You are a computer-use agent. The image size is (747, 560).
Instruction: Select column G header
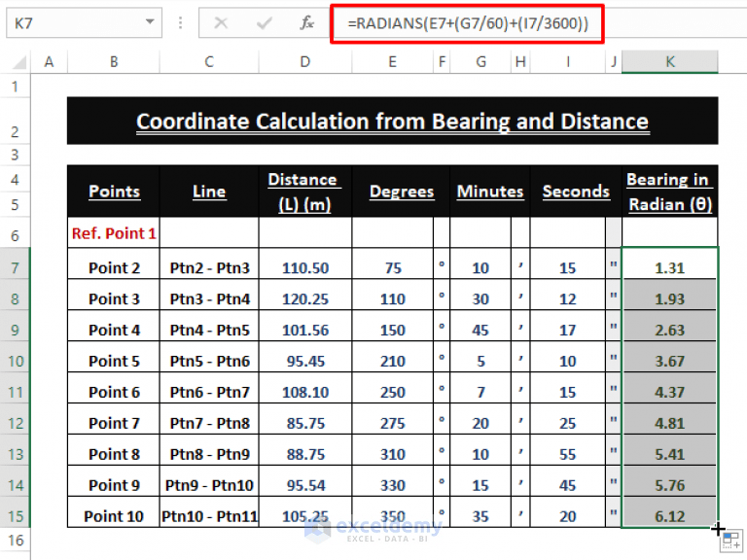pos(480,62)
